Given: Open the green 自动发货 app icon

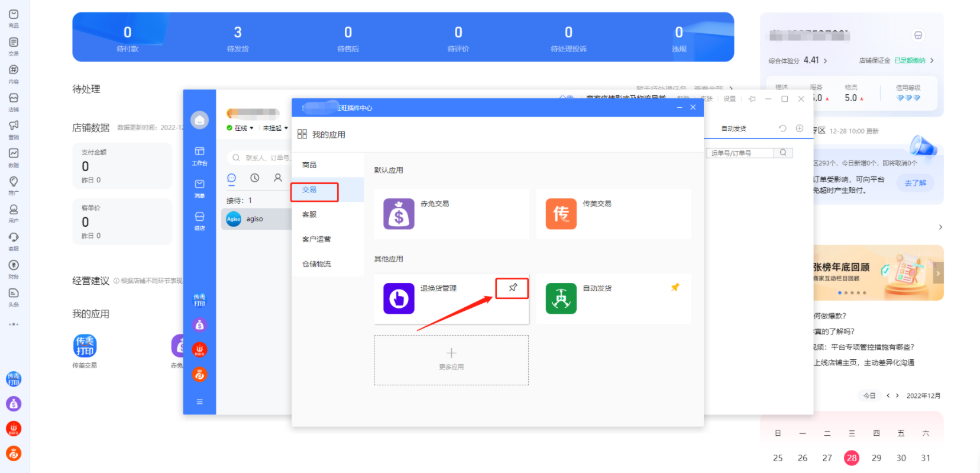Looking at the screenshot, I should [x=561, y=298].
